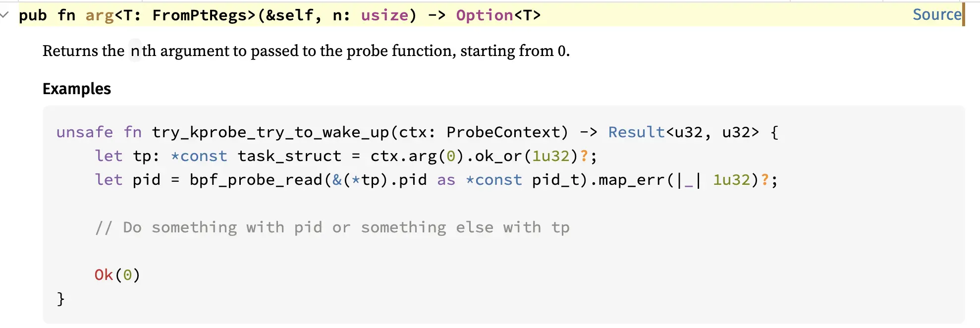Click the Ok(0) return expression
The width and height of the screenshot is (980, 328).
[117, 275]
